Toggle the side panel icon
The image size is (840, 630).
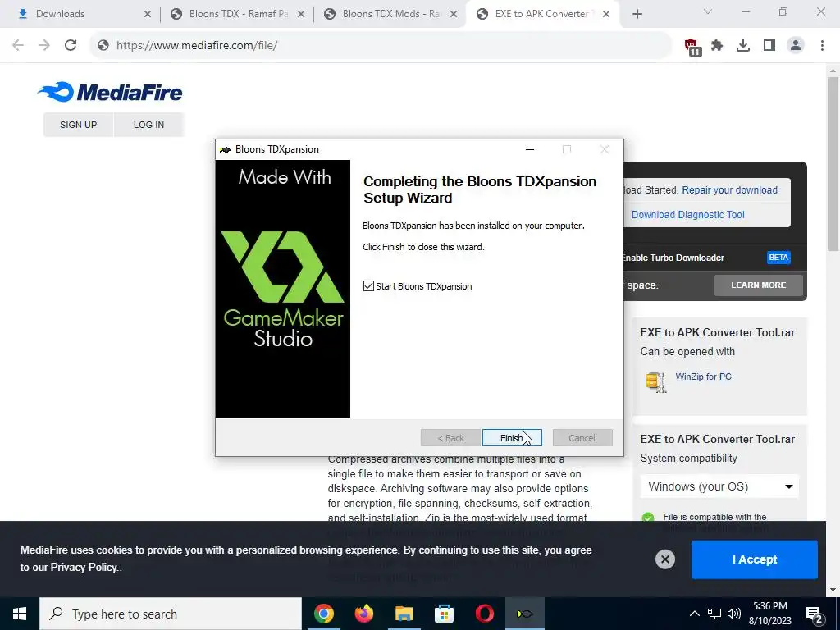tap(769, 46)
